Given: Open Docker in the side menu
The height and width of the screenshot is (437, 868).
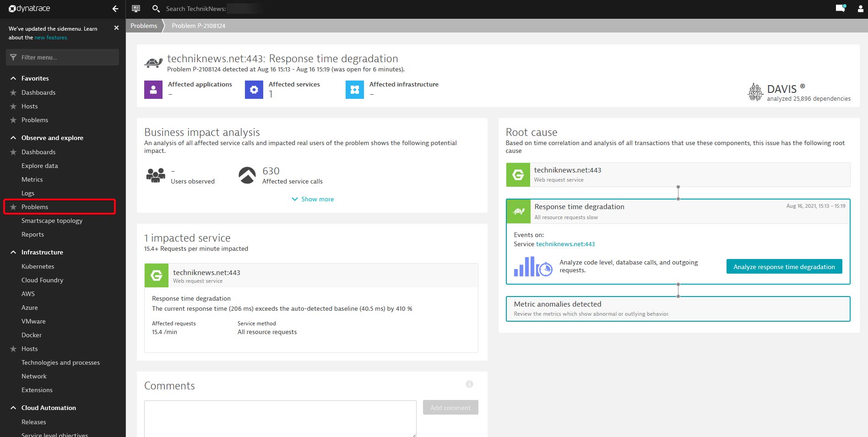Looking at the screenshot, I should [x=32, y=335].
